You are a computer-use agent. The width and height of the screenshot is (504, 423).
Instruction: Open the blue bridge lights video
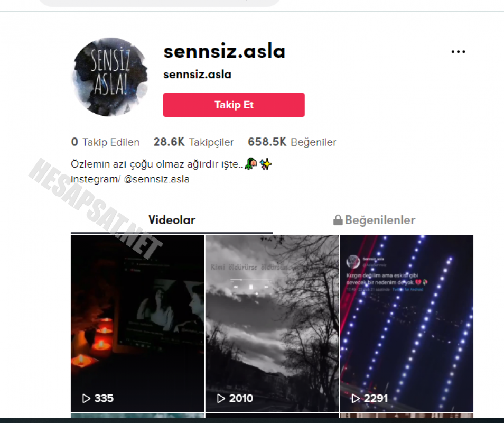(407, 323)
